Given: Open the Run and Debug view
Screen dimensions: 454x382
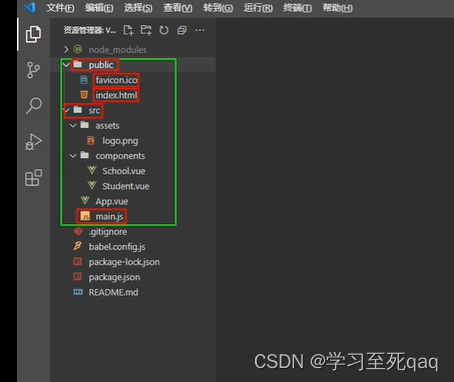Looking at the screenshot, I should pos(33,142).
